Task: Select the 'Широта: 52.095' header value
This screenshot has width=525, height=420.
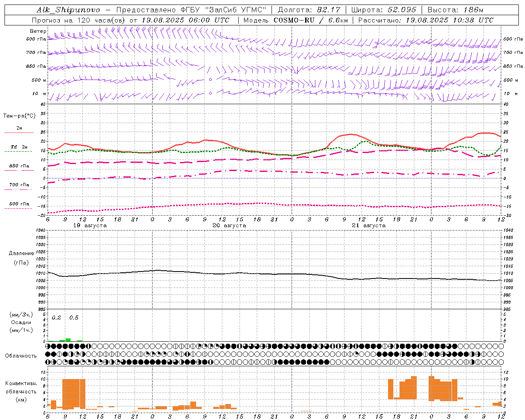Action: point(384,10)
